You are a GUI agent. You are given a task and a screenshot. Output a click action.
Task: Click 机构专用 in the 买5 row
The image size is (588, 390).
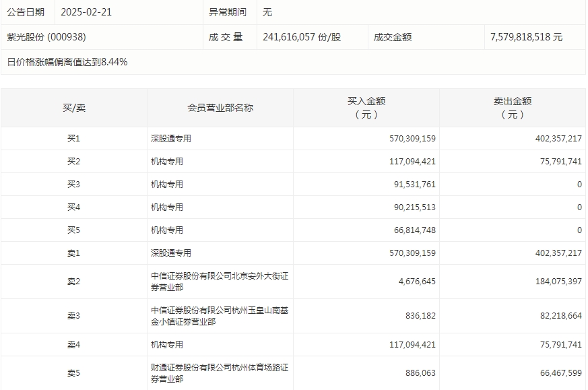[x=167, y=230]
